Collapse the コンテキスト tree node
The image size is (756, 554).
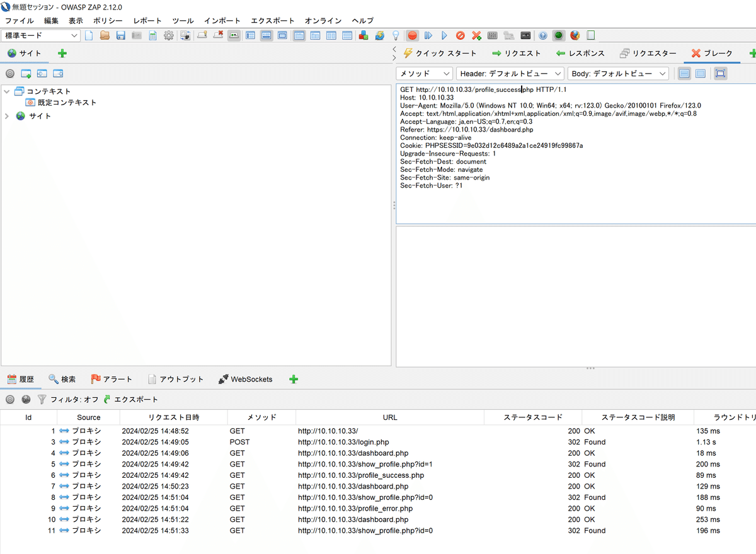click(7, 91)
